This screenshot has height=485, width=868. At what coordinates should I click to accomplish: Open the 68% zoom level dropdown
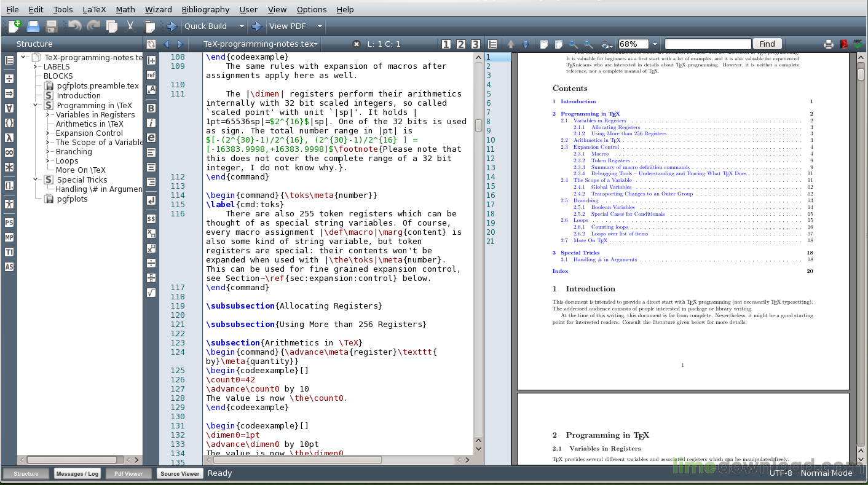click(x=655, y=44)
